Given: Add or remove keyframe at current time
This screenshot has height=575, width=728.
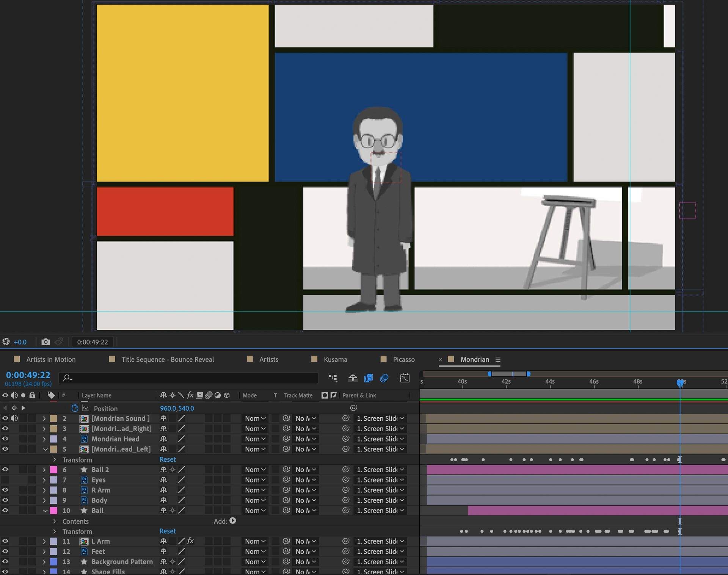Looking at the screenshot, I should click(x=14, y=408).
